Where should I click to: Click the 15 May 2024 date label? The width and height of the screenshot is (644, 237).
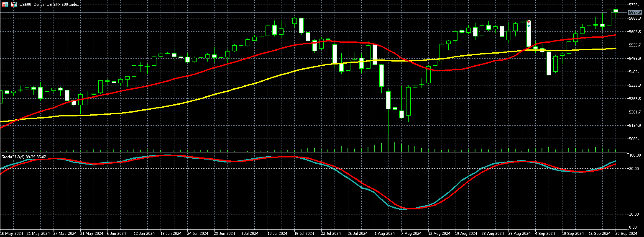11,233
